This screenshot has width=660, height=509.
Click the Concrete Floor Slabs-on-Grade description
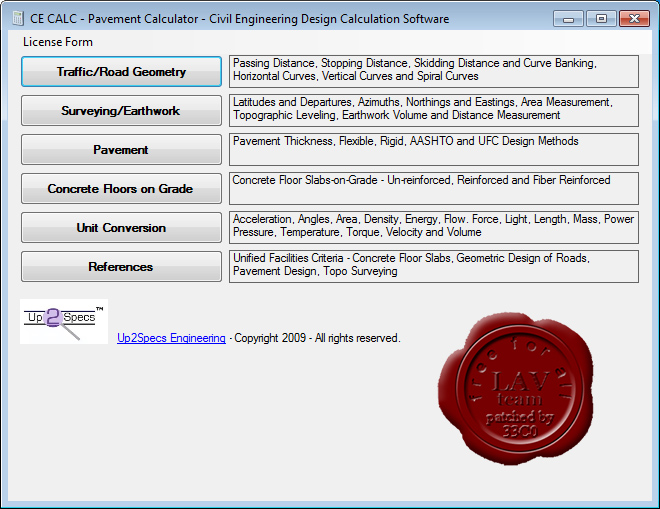[434, 188]
